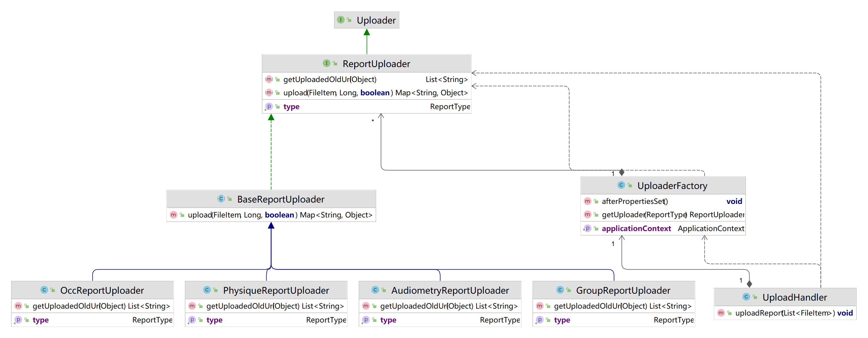Click the interface icon next to Uploader
Image resolution: width=868 pixels, height=338 pixels.
pos(340,20)
